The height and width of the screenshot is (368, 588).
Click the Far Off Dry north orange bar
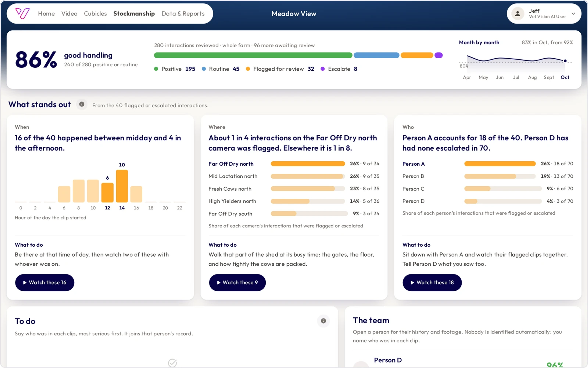[x=308, y=164]
